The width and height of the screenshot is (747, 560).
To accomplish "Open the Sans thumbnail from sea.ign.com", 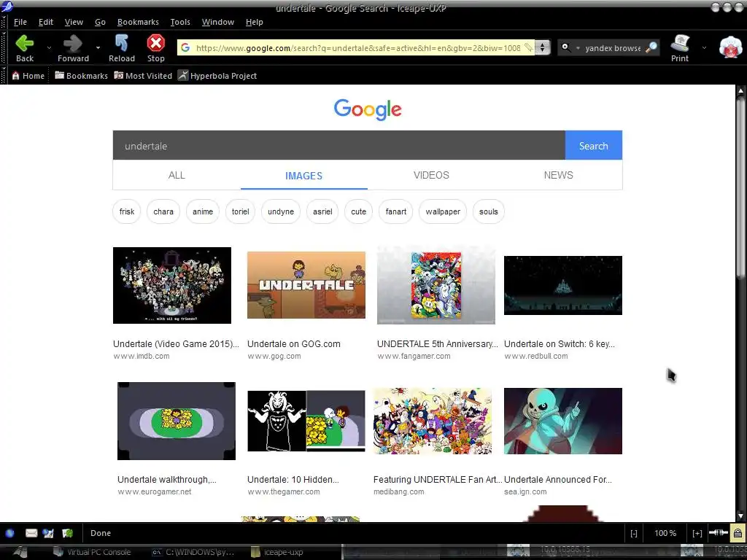I will [x=562, y=421].
